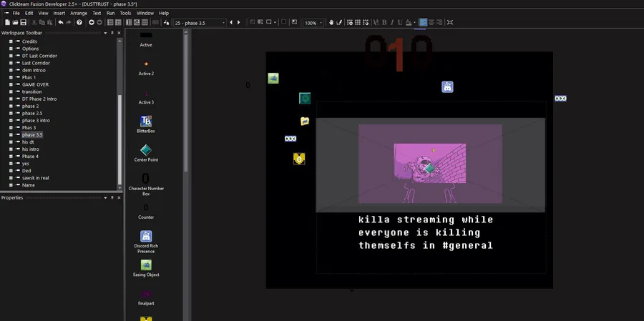Select the finalpart object in list
This screenshot has width=644, height=321.
point(146,297)
